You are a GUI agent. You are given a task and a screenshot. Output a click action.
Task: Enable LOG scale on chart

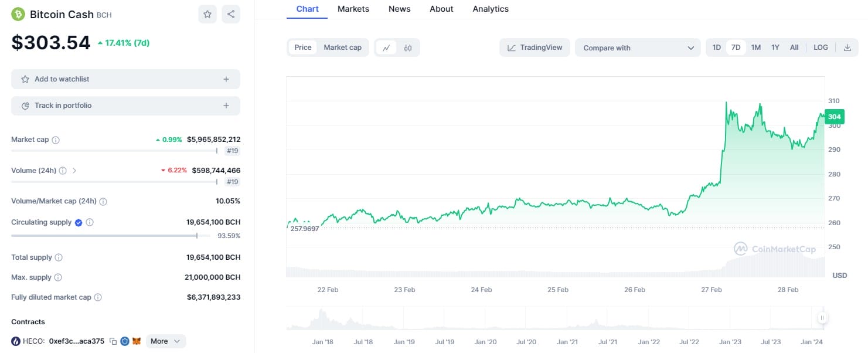(821, 47)
